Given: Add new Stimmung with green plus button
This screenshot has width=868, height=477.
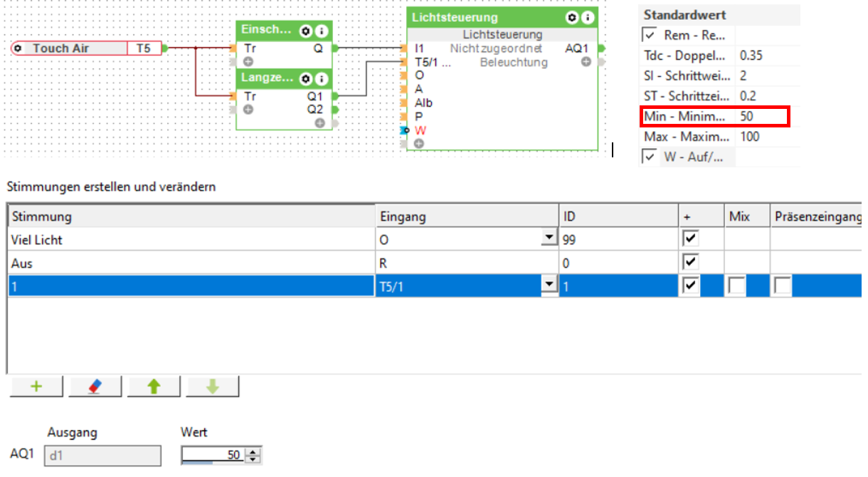Looking at the screenshot, I should 37,386.
